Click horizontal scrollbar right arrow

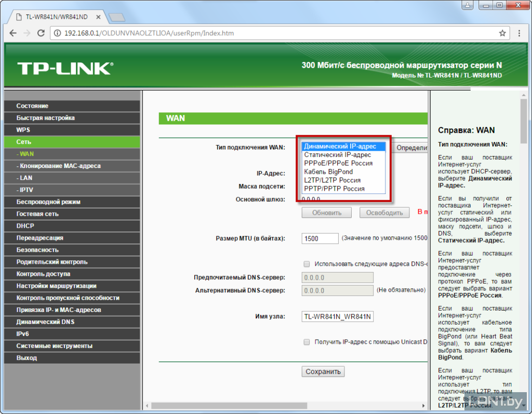coord(423,406)
